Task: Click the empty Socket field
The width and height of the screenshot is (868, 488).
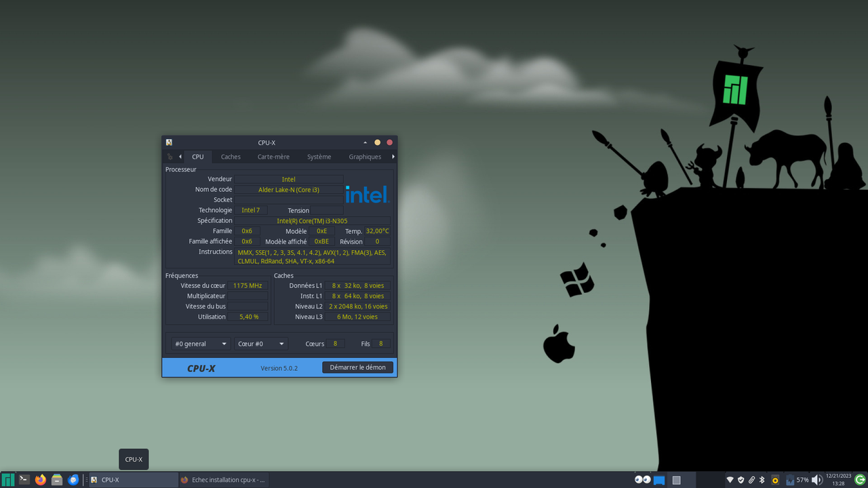Action: coord(289,200)
